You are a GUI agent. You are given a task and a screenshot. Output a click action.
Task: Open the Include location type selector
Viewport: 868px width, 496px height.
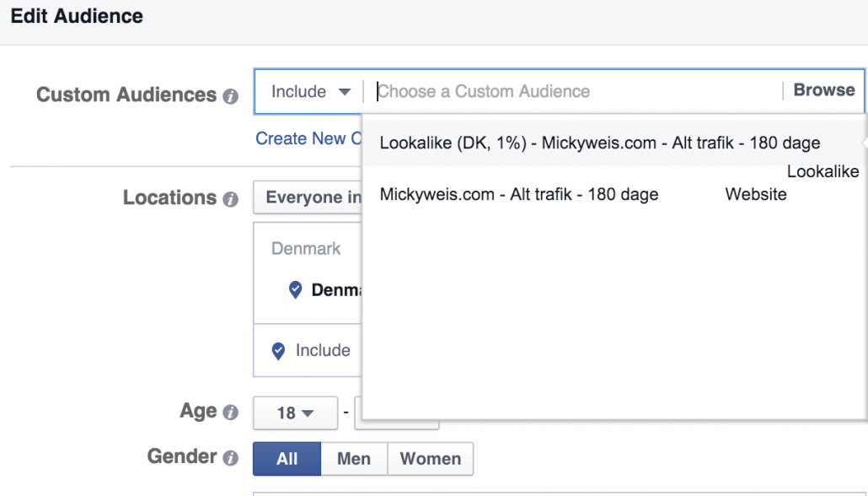(x=322, y=350)
